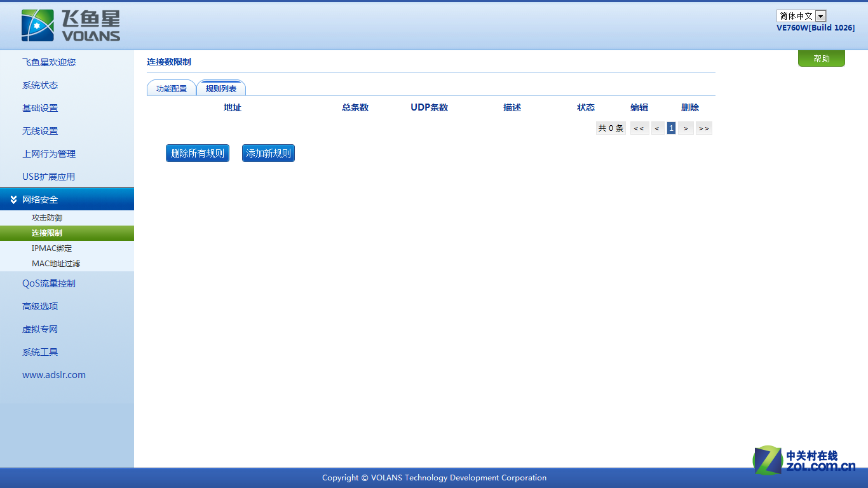Click the 连接数限制 page title
Image resolution: width=868 pixels, height=488 pixels.
(x=169, y=62)
